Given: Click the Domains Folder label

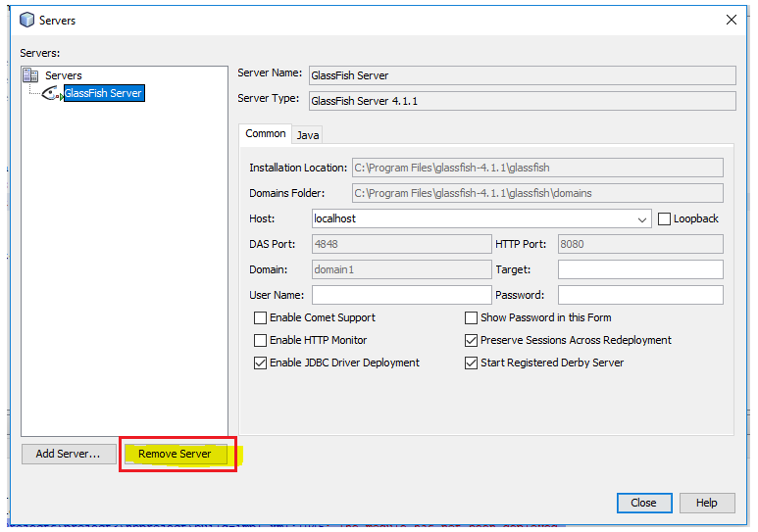Looking at the screenshot, I should pyautogui.click(x=287, y=193).
